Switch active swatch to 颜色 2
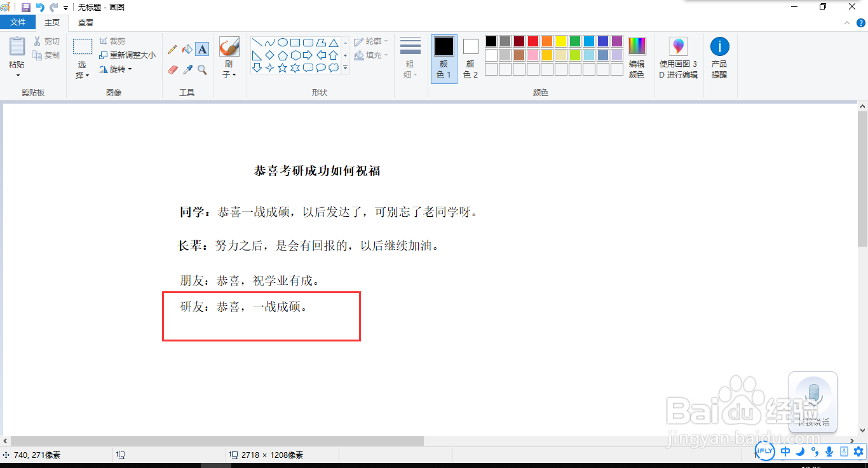The width and height of the screenshot is (868, 468). (470, 57)
